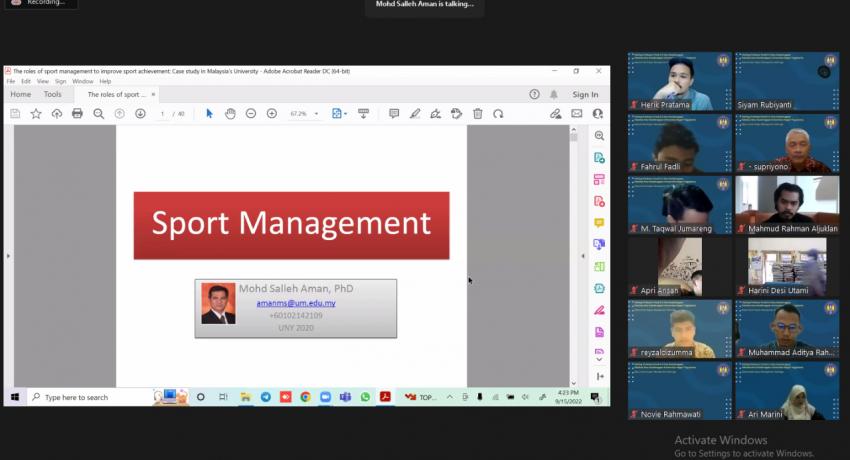Click the share with others person icon
Image resolution: width=850 pixels, height=460 pixels.
tap(597, 113)
